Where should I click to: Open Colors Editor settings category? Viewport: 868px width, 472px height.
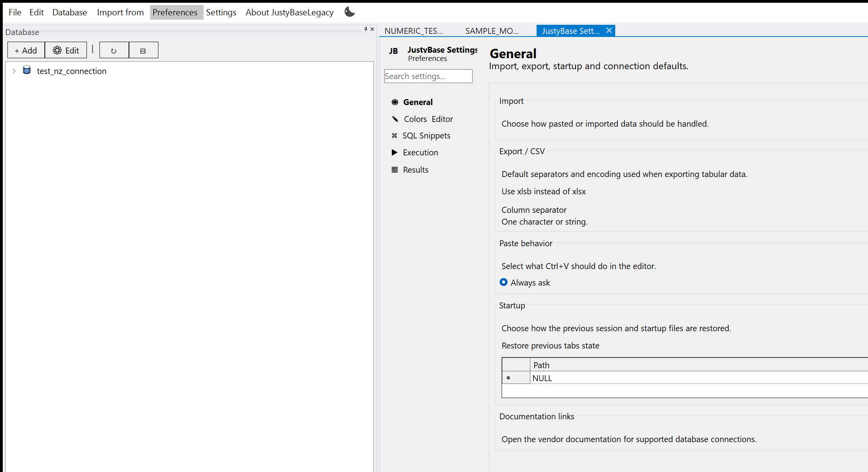pyautogui.click(x=422, y=119)
